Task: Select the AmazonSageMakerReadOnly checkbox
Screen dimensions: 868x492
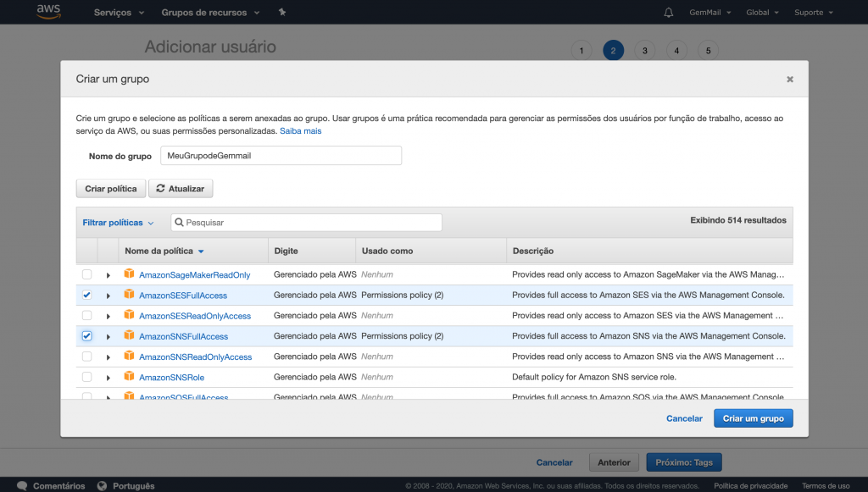Action: [87, 274]
